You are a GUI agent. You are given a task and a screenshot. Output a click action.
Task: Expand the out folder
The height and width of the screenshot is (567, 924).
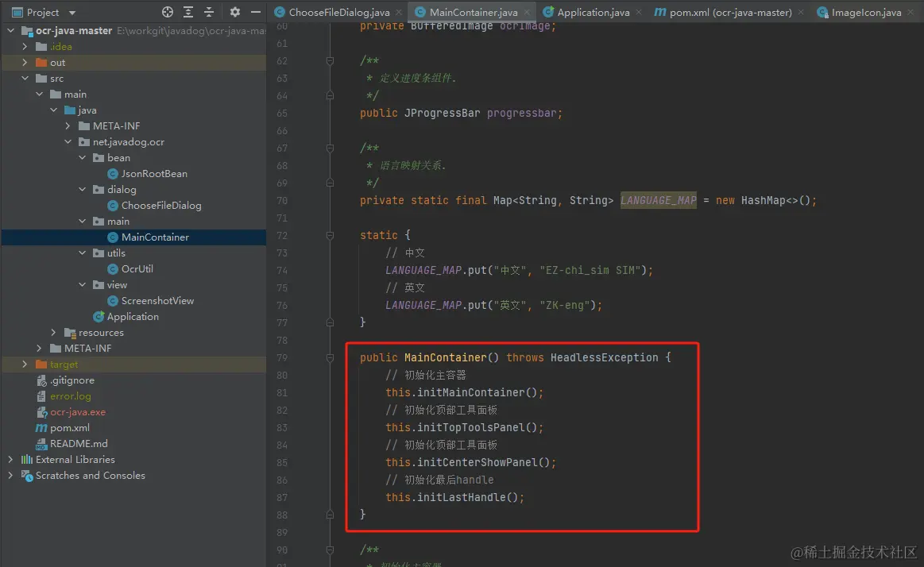pyautogui.click(x=25, y=62)
